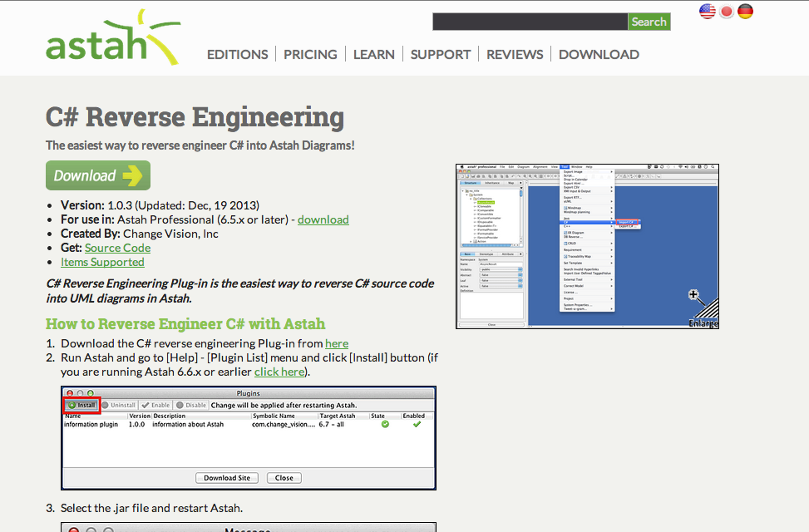This screenshot has width=809, height=532.
Task: Switch to German using the German flag icon
Action: point(745,11)
